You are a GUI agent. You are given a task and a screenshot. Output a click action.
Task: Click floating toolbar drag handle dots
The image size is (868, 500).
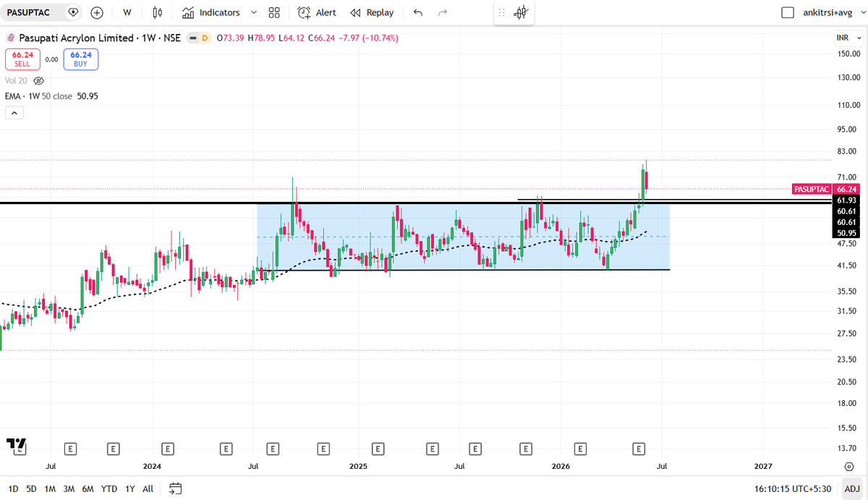[x=502, y=12]
